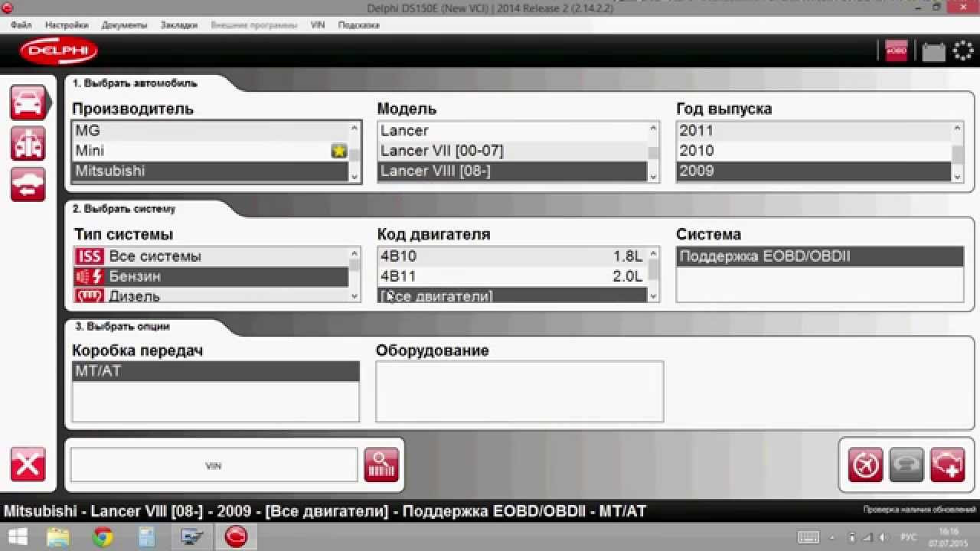Click the spinning dots status icon
980x551 pixels.
click(963, 51)
